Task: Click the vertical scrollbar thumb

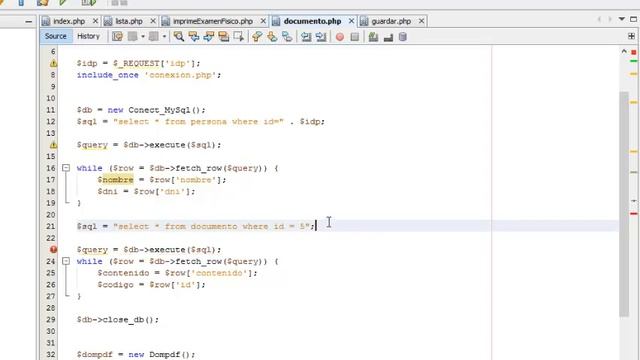Action: (x=623, y=204)
